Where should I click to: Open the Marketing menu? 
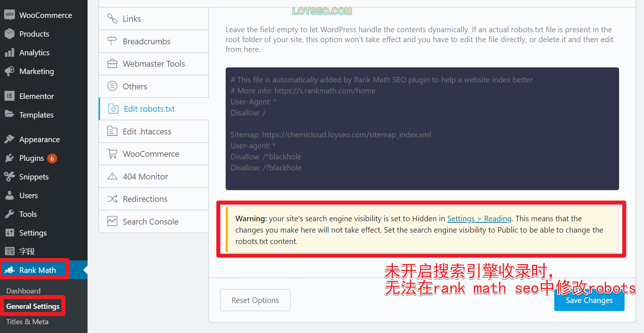(x=44, y=71)
